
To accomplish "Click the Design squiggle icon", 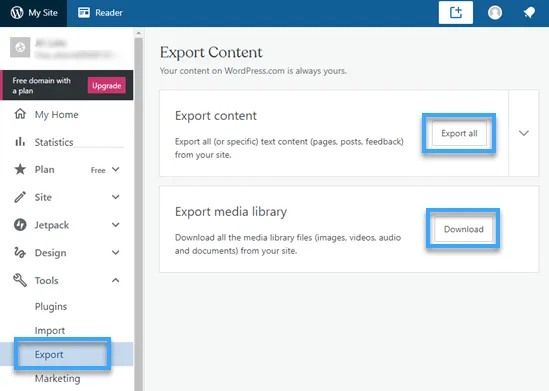I will pos(20,252).
